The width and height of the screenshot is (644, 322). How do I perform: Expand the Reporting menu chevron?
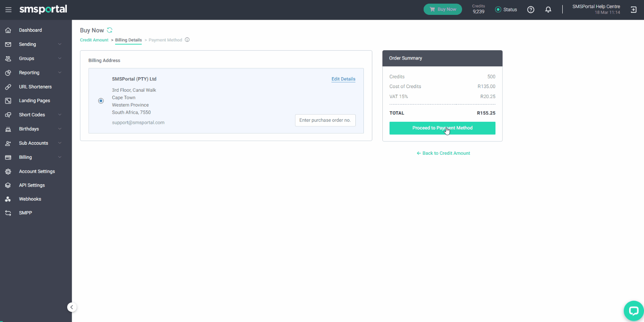(60, 73)
